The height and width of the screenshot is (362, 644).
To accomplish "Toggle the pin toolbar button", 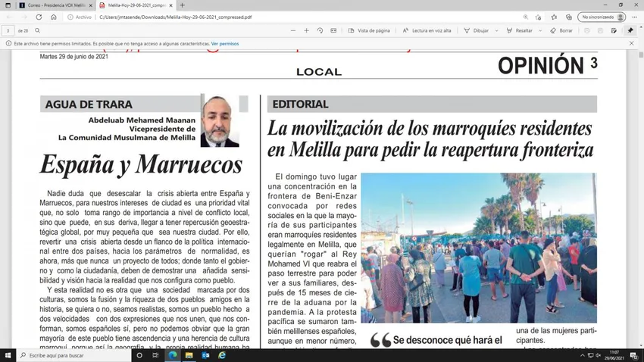I will (x=630, y=30).
